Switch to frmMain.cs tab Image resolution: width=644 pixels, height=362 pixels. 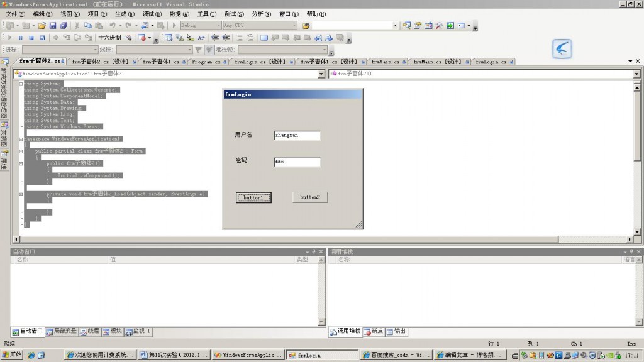pyautogui.click(x=387, y=62)
